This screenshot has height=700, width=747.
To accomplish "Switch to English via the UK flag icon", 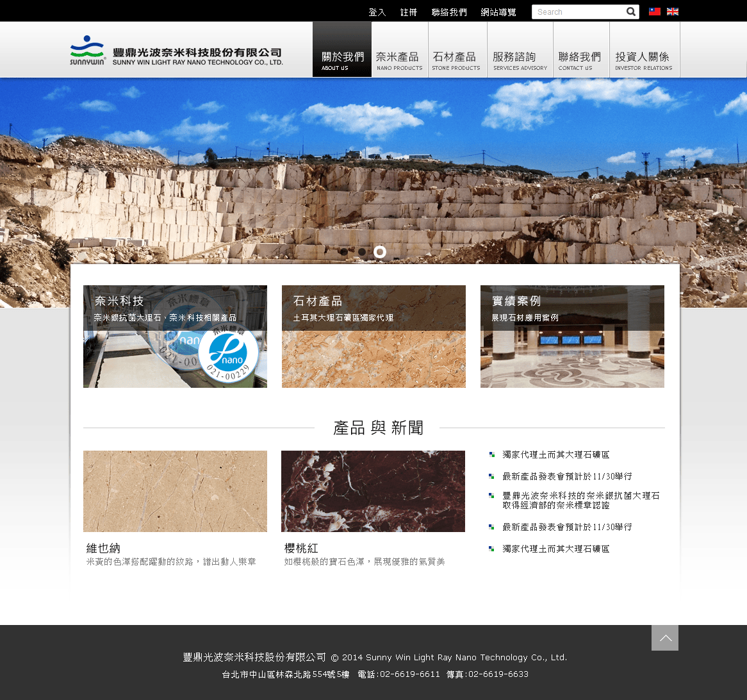I will click(672, 12).
